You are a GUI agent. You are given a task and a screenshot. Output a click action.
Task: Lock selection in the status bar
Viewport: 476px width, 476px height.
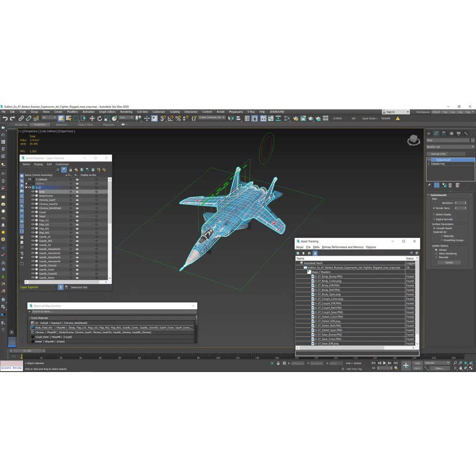coord(278,363)
